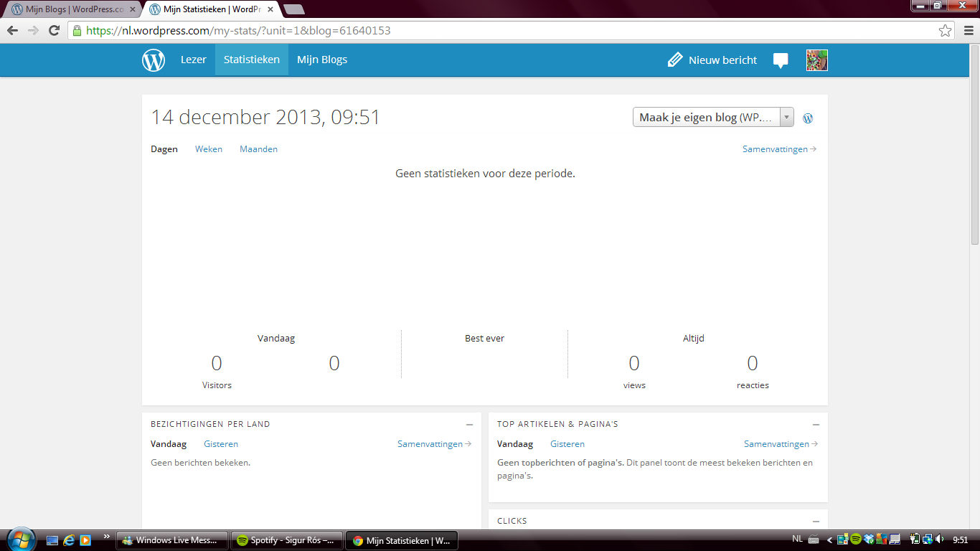Viewport: 980px width, 551px height.
Task: Collapse the Bezichtigingen per land panel
Action: tap(469, 425)
